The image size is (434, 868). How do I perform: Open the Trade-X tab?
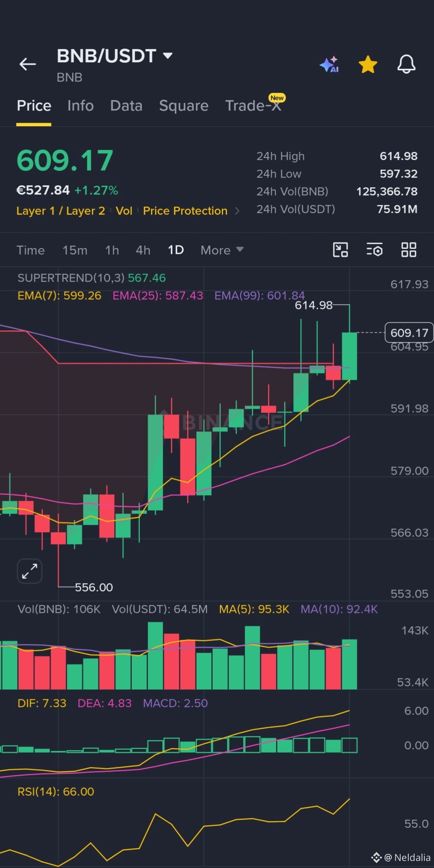(253, 106)
